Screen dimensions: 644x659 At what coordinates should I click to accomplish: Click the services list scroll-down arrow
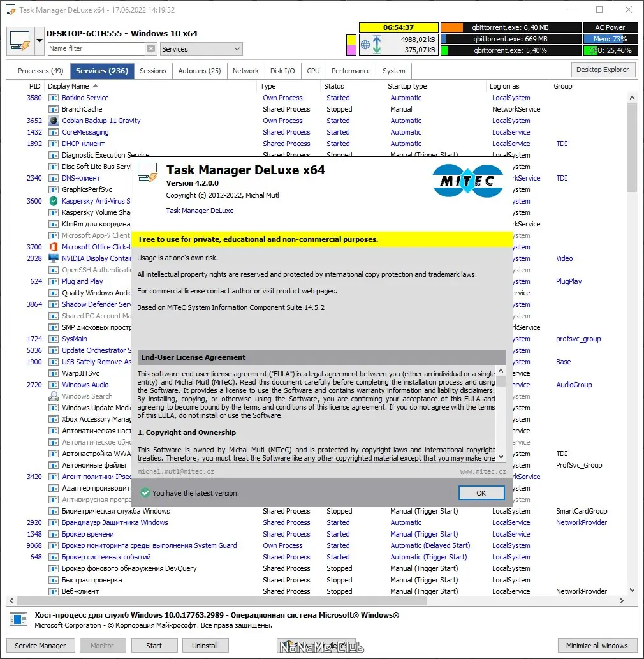point(632,590)
